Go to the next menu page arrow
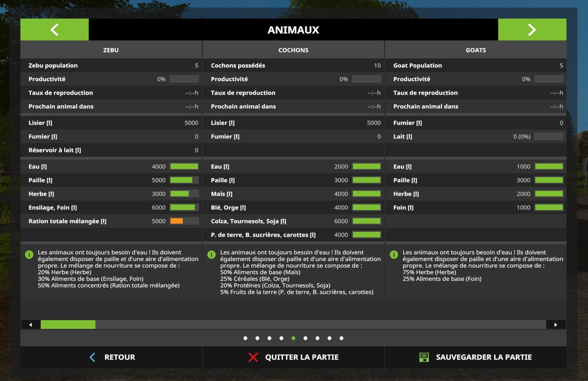Viewport: 588px width, 381px height. [x=532, y=30]
